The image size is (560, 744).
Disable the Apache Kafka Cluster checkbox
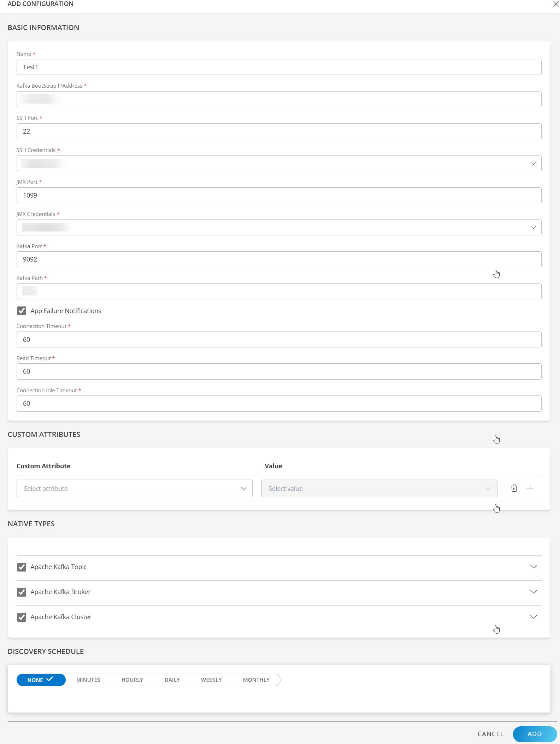[22, 617]
